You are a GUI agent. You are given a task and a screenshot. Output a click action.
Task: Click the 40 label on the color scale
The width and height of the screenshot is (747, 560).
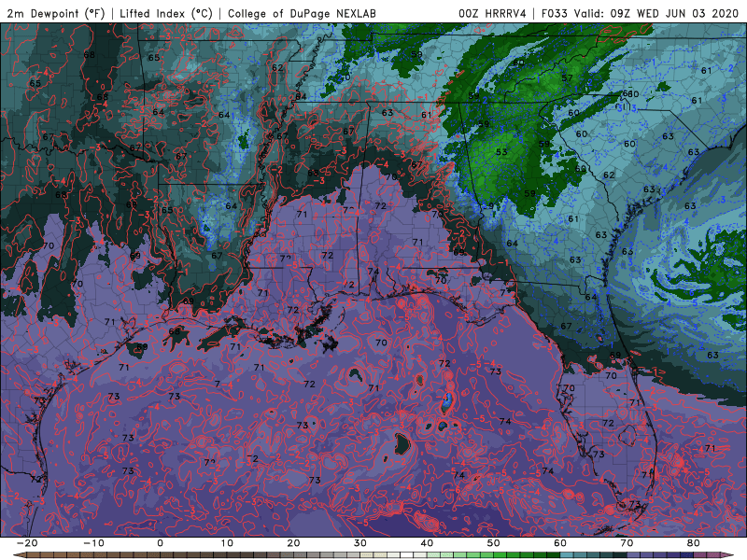pos(427,543)
